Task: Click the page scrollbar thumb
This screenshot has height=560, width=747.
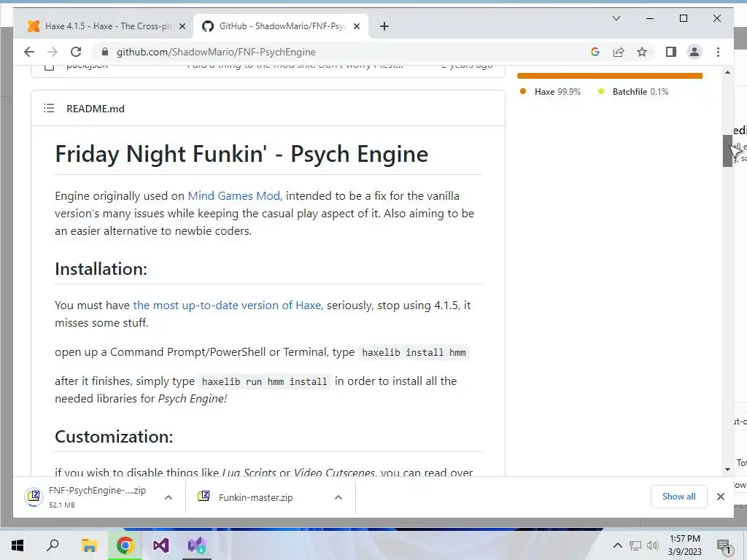Action: click(x=727, y=151)
